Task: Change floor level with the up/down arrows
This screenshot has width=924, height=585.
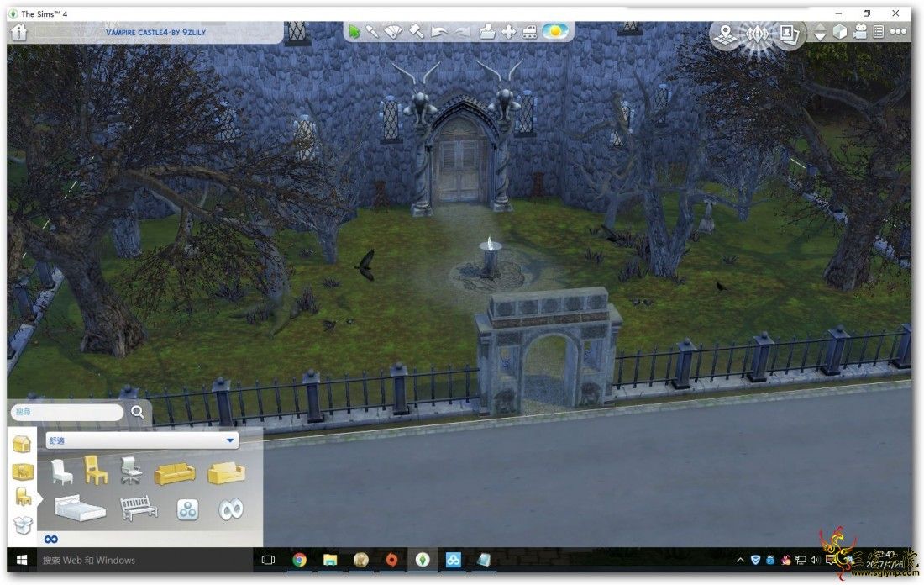Action: pyautogui.click(x=820, y=32)
